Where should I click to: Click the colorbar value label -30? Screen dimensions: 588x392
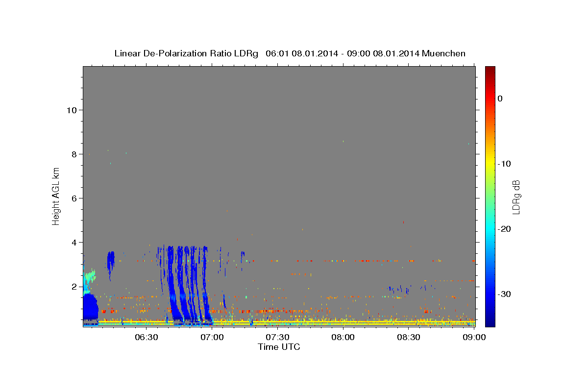click(504, 294)
